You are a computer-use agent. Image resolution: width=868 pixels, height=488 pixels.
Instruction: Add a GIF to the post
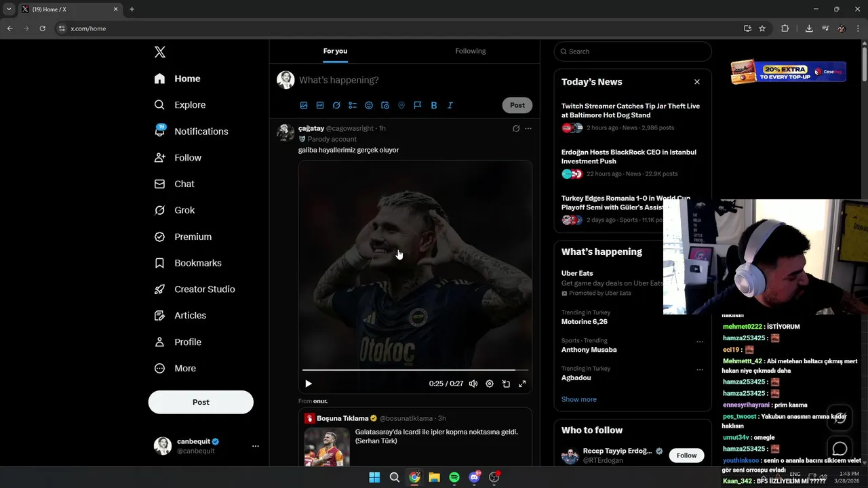(x=320, y=105)
